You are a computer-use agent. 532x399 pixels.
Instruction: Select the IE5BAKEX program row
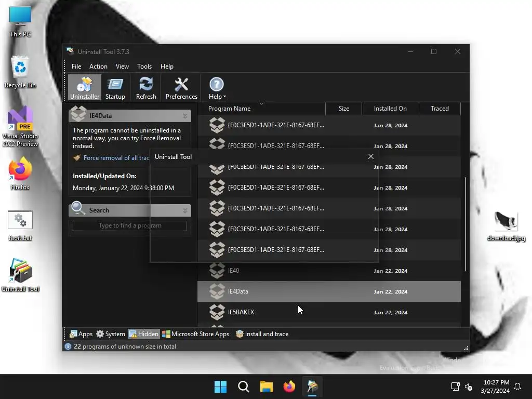(329, 312)
